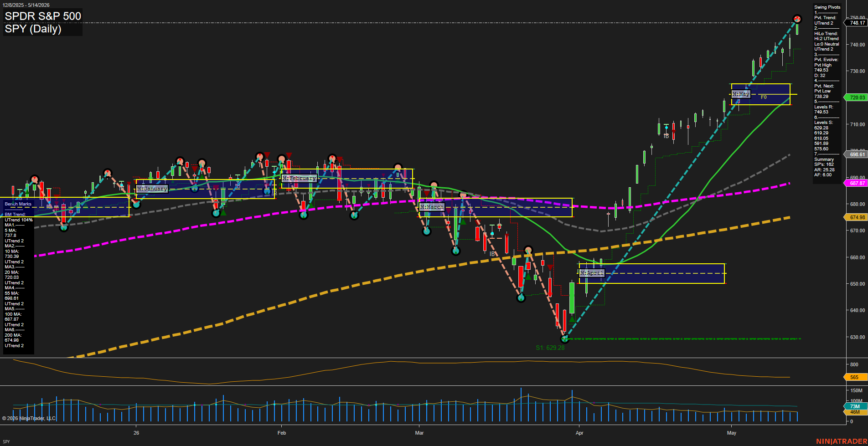Select the UTrend 104% value
Screen dimensions: 868x446
[x=19, y=220]
